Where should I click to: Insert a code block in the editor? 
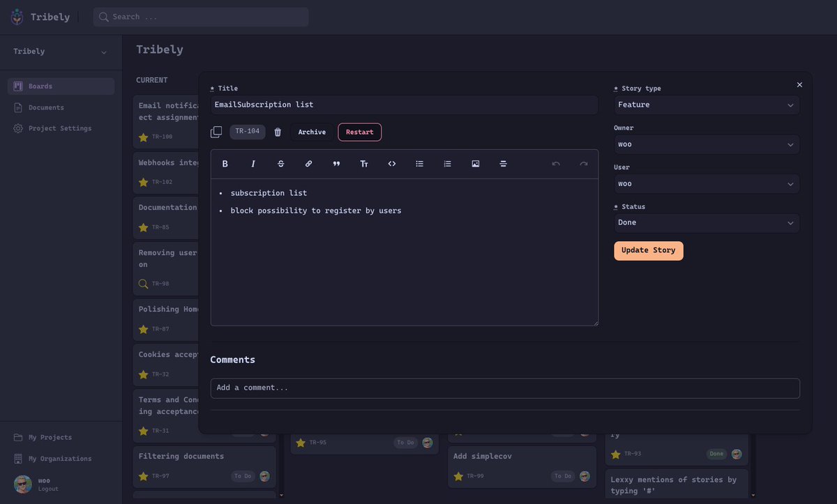coord(392,164)
